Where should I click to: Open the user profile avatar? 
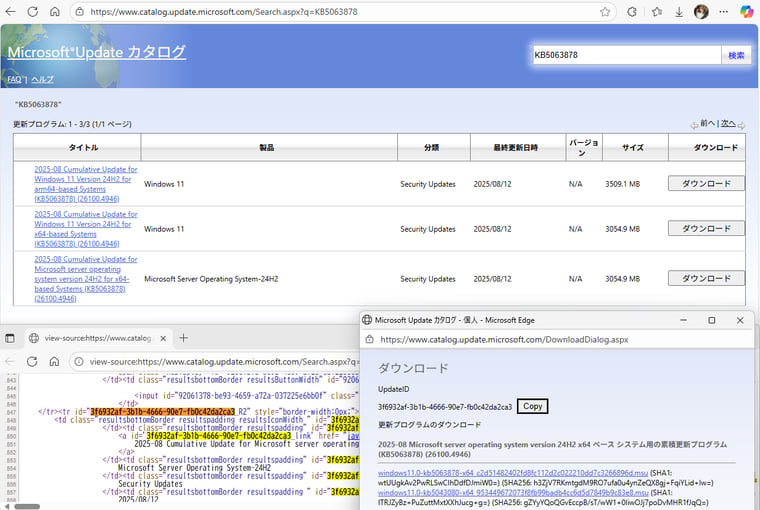pos(701,12)
